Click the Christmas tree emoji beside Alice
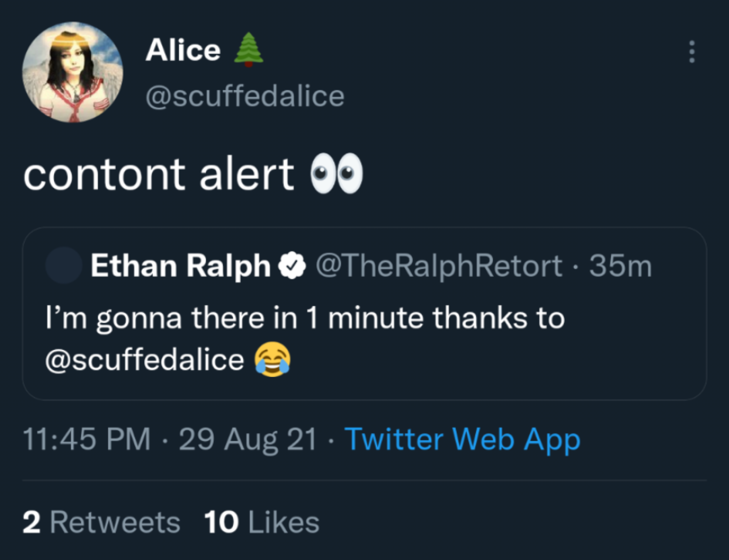Screen dimensions: 729x560 coord(248,50)
